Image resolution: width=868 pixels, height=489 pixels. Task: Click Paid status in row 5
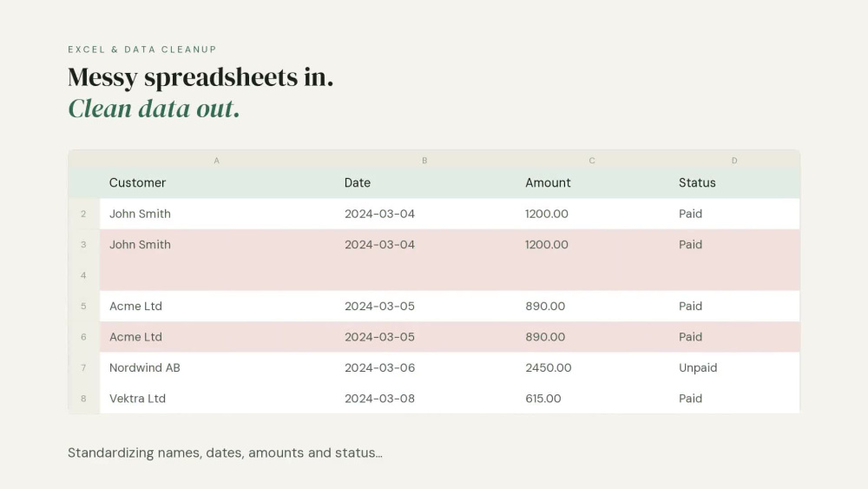point(690,306)
